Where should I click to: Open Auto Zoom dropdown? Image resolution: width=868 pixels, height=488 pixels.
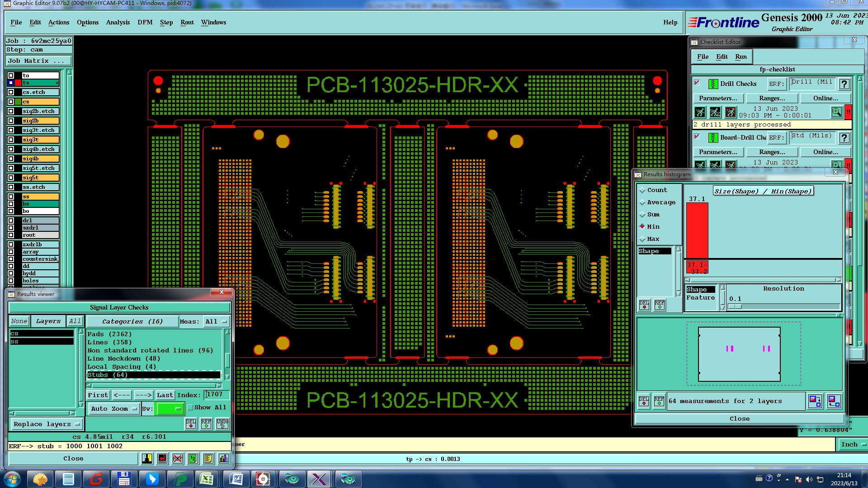pyautogui.click(x=114, y=408)
